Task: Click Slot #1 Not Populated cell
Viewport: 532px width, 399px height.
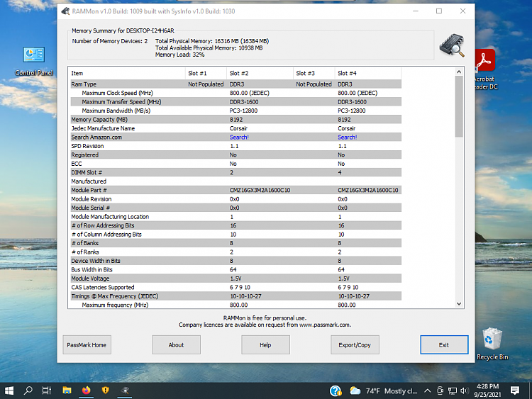Action: point(206,84)
